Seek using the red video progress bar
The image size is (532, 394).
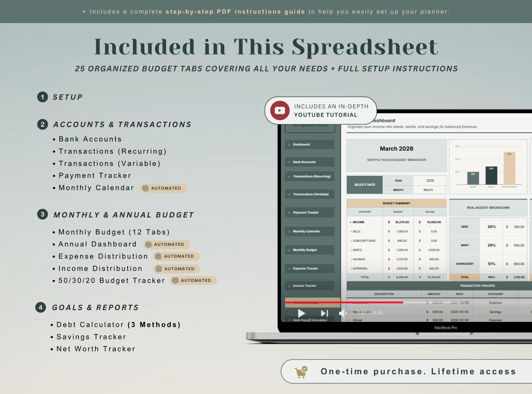[344, 303]
